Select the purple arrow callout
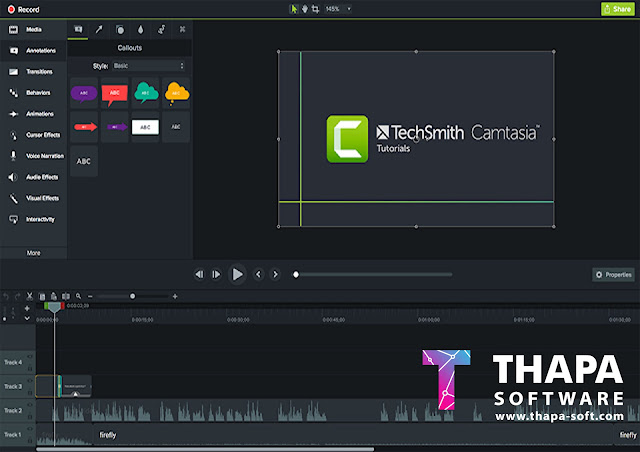 pos(115,127)
